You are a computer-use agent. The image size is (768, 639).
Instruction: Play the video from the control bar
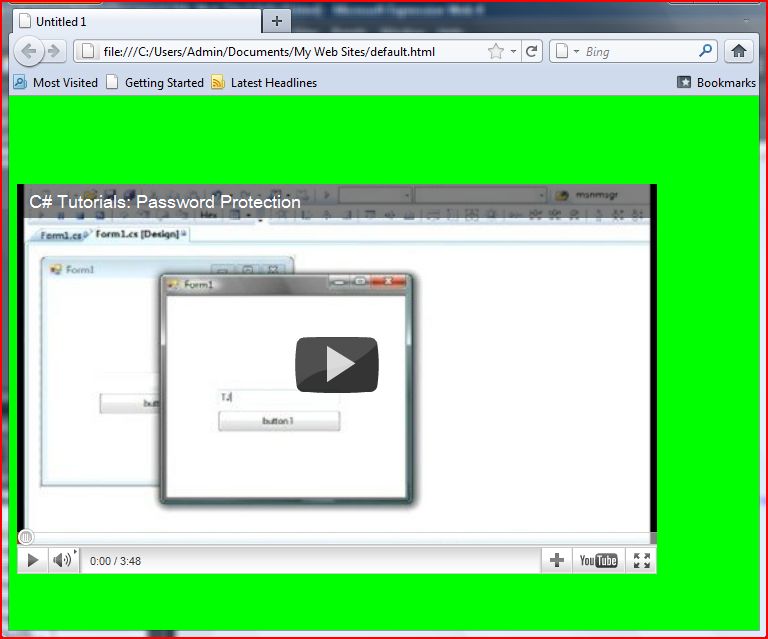32,560
